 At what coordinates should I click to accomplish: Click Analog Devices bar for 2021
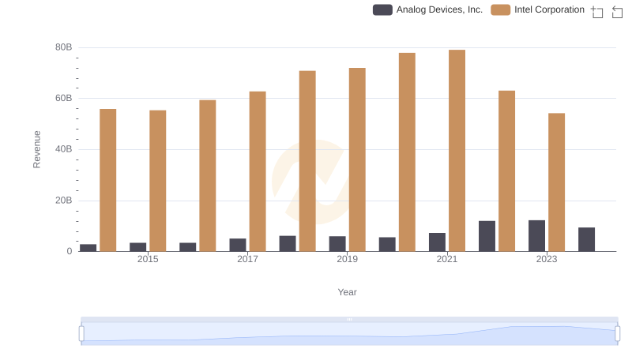tap(437, 242)
